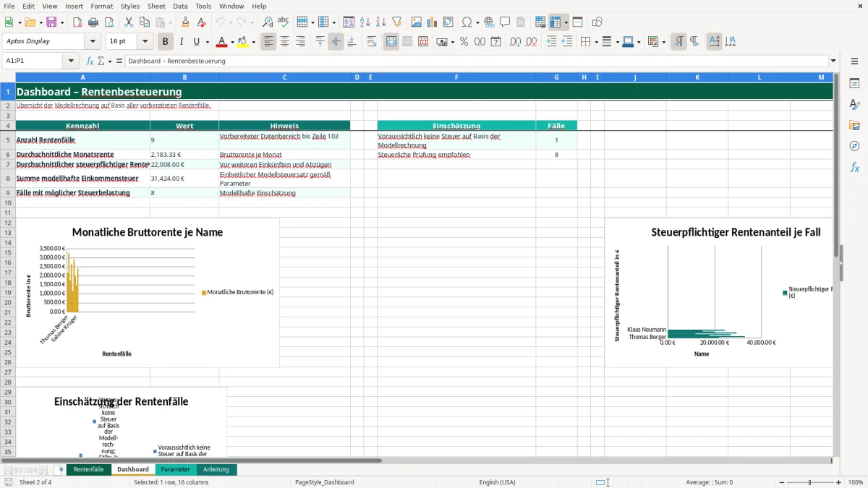Insert a pivot table
The width and height of the screenshot is (868, 488).
[x=448, y=22]
